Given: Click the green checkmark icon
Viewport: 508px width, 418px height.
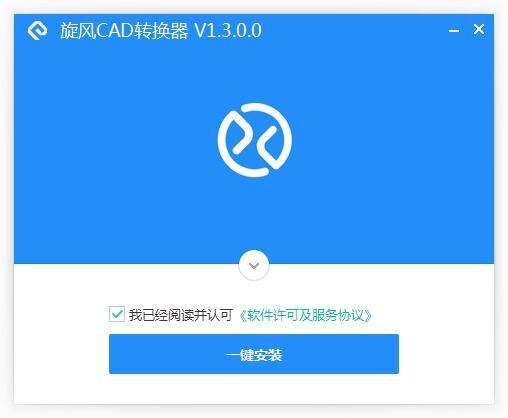Looking at the screenshot, I should 117,314.
